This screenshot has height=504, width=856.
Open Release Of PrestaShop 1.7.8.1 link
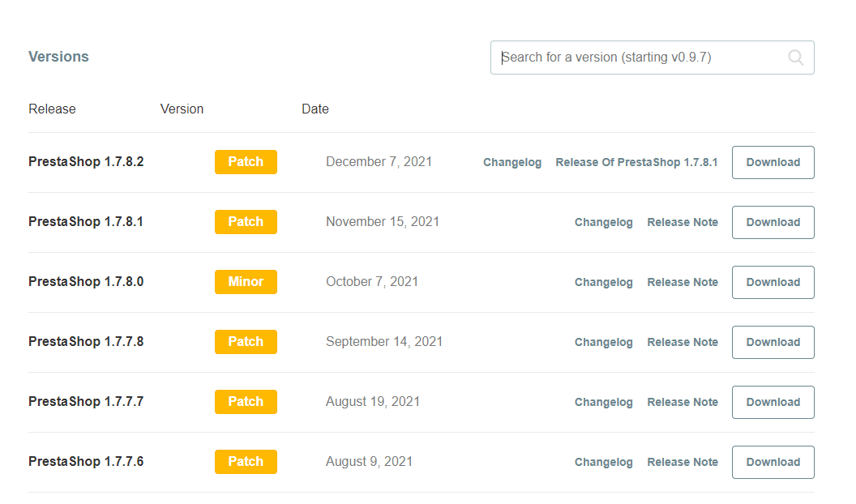pyautogui.click(x=636, y=162)
